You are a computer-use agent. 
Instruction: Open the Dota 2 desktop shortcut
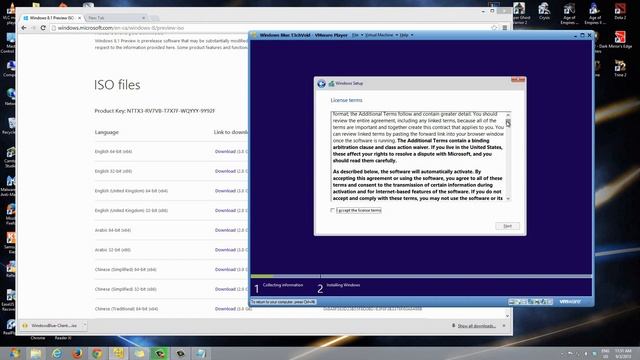click(620, 11)
